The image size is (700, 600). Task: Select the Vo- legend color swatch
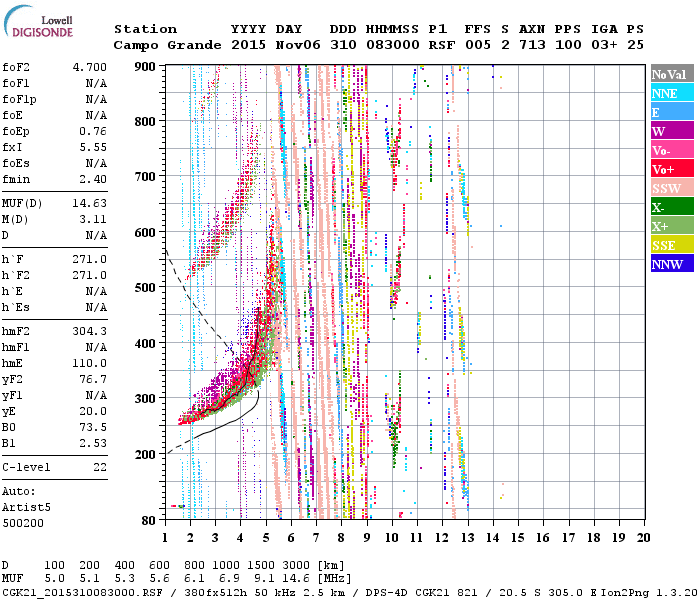(x=672, y=150)
